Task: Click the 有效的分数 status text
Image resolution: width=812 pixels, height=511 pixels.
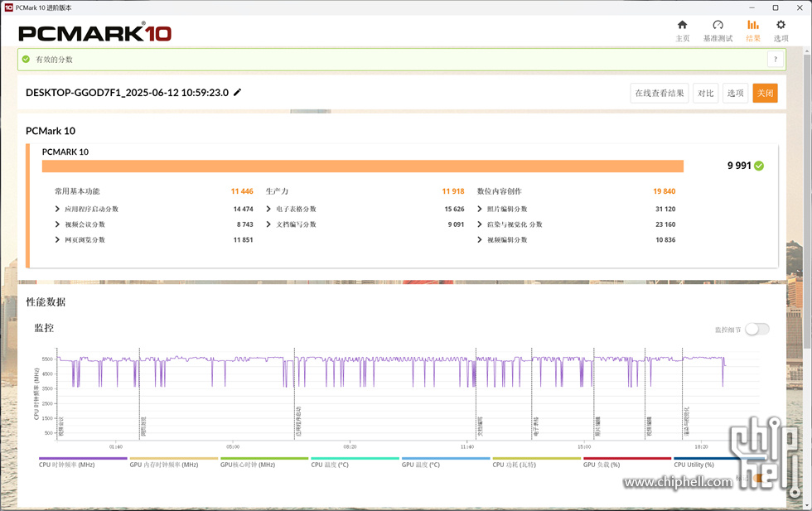Action: click(x=55, y=60)
